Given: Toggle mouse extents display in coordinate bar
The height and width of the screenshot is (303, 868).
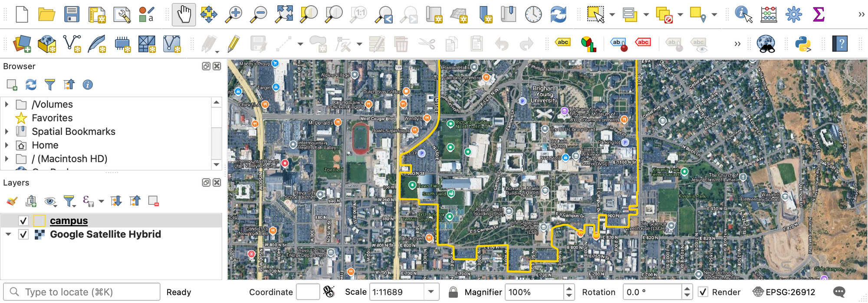Looking at the screenshot, I should coord(329,292).
